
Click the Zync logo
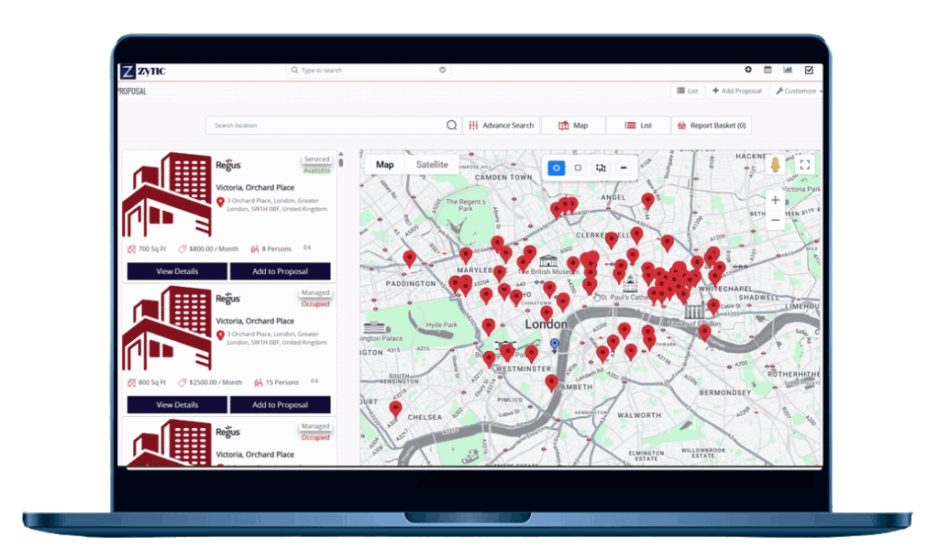point(142,71)
